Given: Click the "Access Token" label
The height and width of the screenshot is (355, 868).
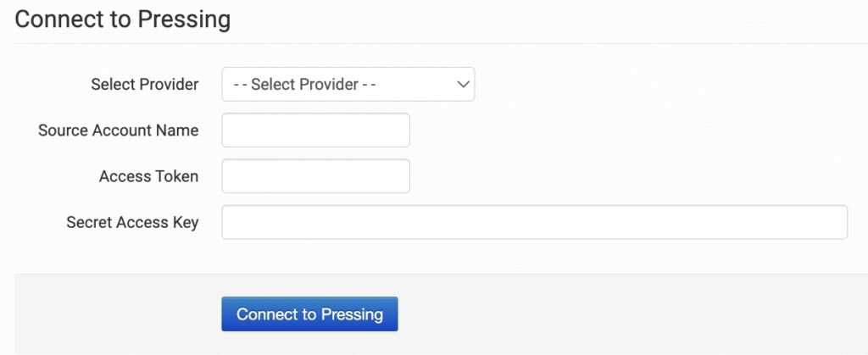Looking at the screenshot, I should coord(148,176).
